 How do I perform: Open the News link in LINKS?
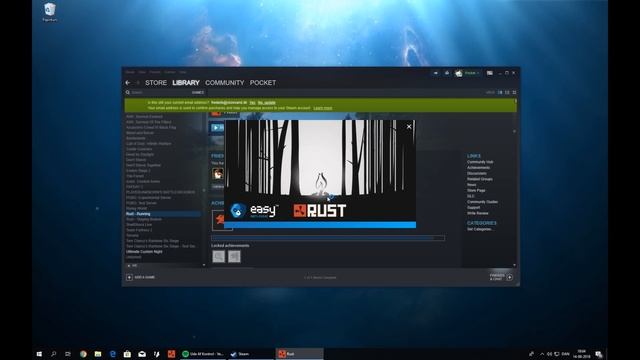(471, 185)
